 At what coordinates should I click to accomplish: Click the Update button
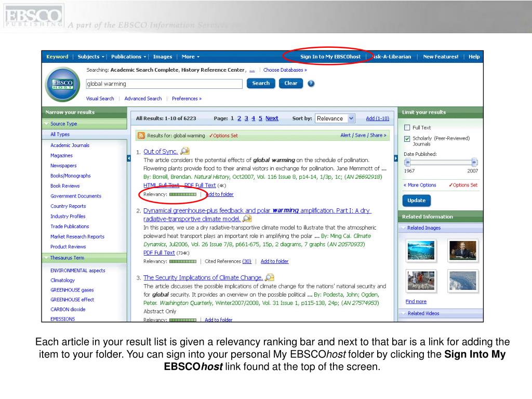(416, 201)
